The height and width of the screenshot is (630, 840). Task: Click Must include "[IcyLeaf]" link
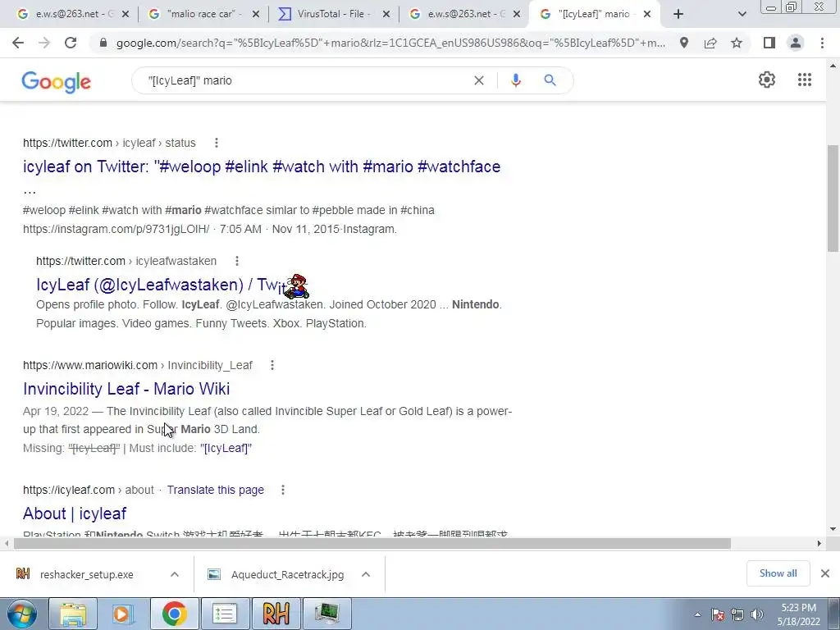(x=226, y=448)
